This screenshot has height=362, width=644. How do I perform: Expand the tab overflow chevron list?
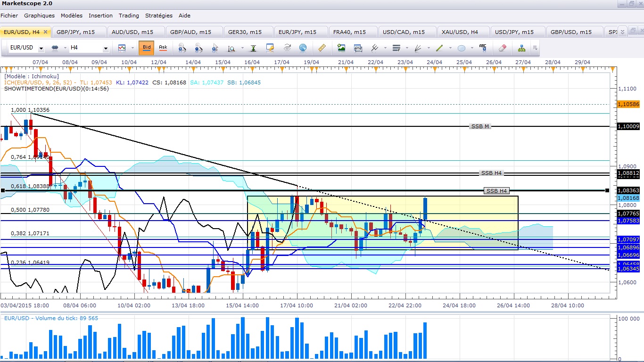[x=622, y=32]
